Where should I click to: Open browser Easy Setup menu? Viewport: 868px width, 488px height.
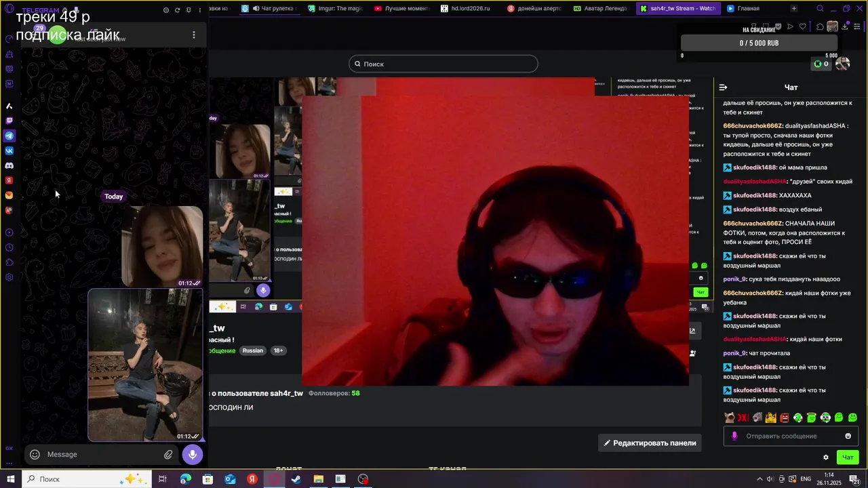click(857, 27)
